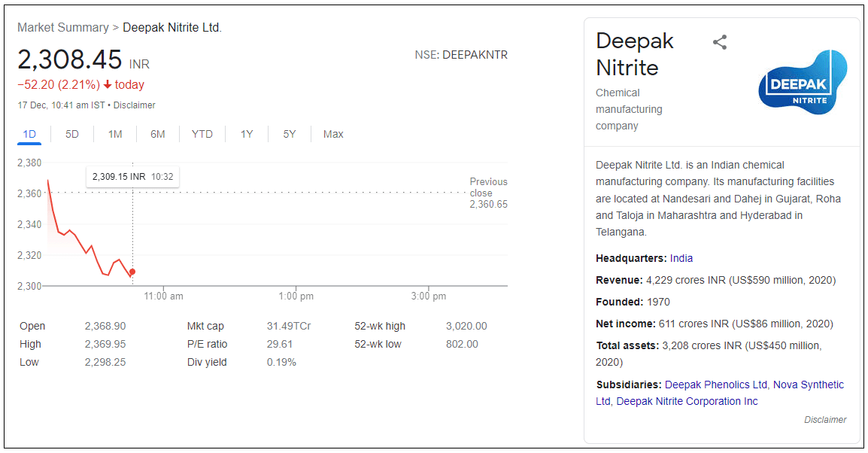Click the P/E ratio value 29.61
The width and height of the screenshot is (868, 453).
click(280, 344)
